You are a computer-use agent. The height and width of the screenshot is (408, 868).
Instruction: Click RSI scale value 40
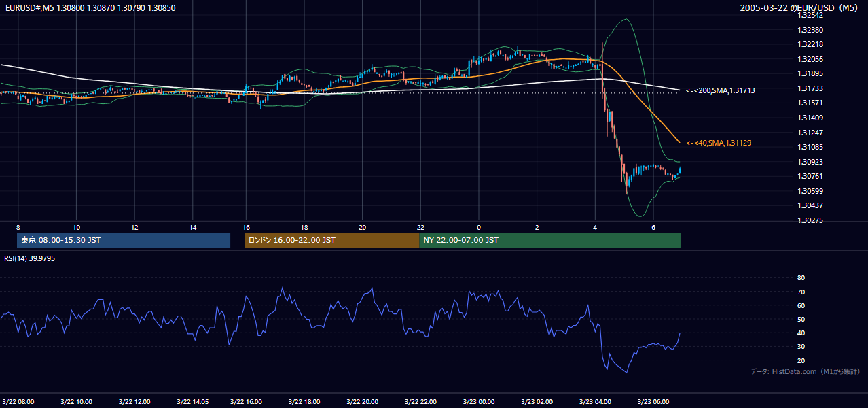801,333
